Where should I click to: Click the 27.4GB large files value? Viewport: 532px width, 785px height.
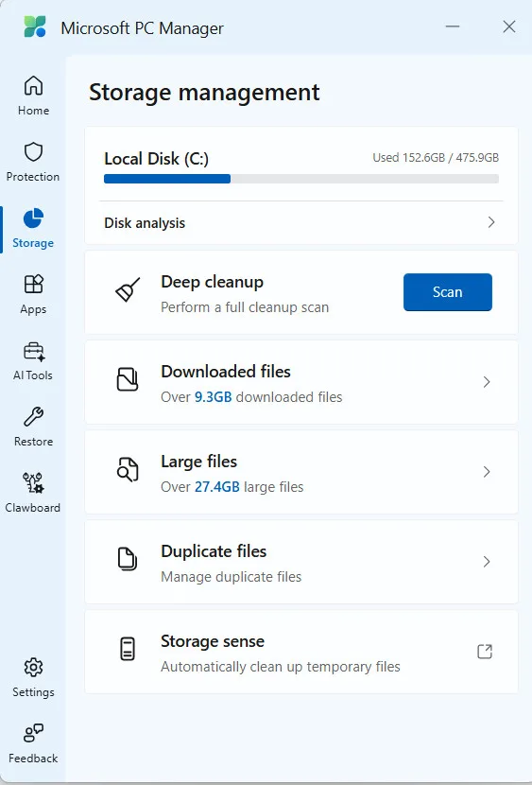[x=217, y=487]
